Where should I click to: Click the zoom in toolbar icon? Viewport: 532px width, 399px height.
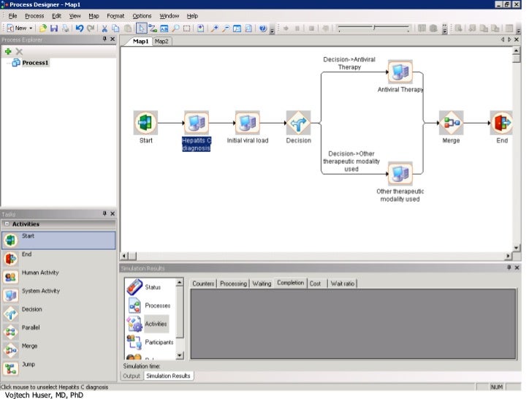pyautogui.click(x=214, y=28)
